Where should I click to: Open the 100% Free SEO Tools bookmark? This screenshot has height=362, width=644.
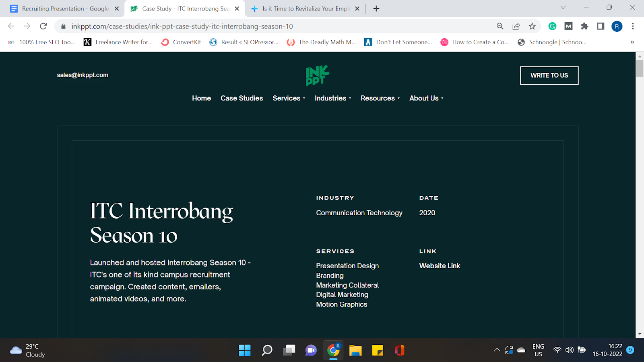coord(41,42)
